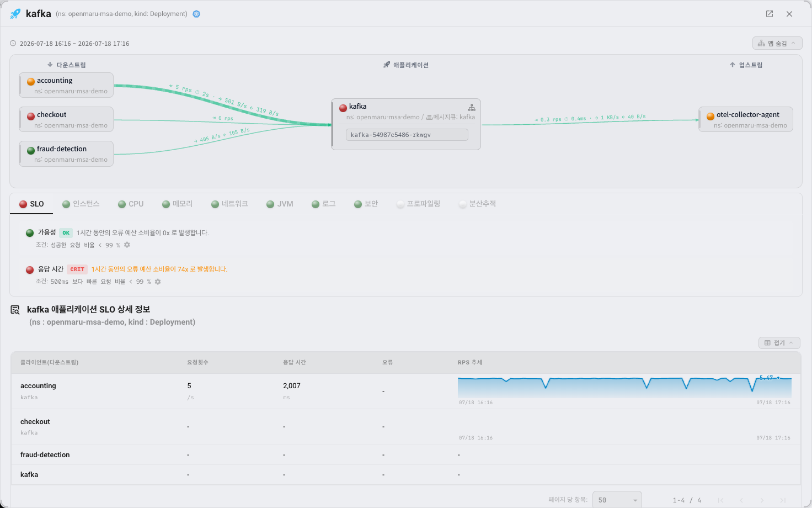Select the checkout downstream node

coord(66,119)
